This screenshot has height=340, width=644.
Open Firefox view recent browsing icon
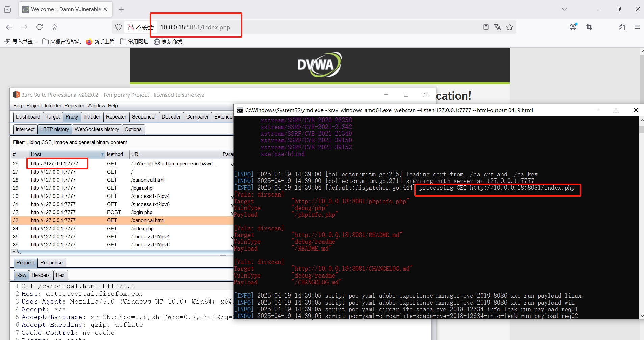[7, 9]
